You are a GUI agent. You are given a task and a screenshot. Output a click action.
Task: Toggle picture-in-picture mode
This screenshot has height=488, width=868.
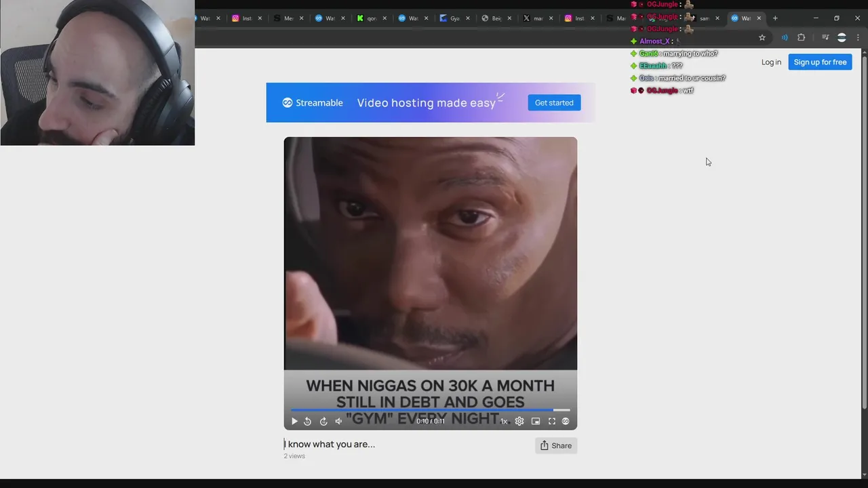pos(536,421)
